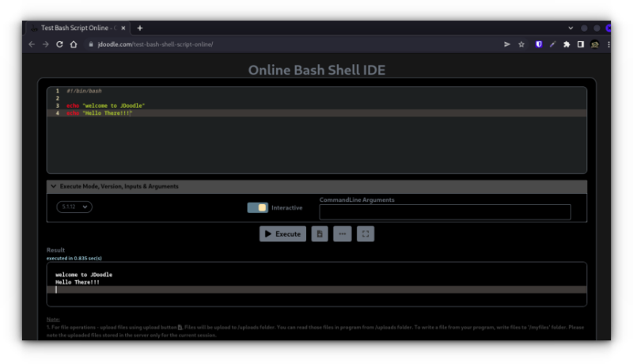
Task: Click the CommandLine Arguments input field
Action: click(x=445, y=212)
